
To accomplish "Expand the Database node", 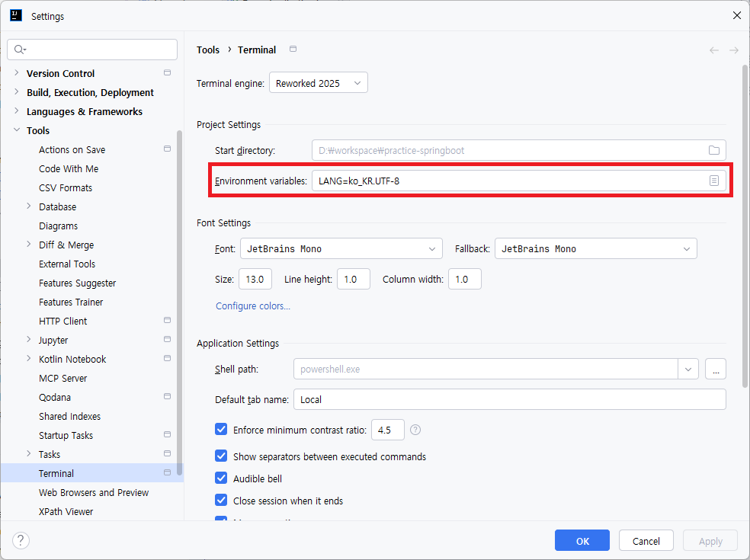I will 29,206.
